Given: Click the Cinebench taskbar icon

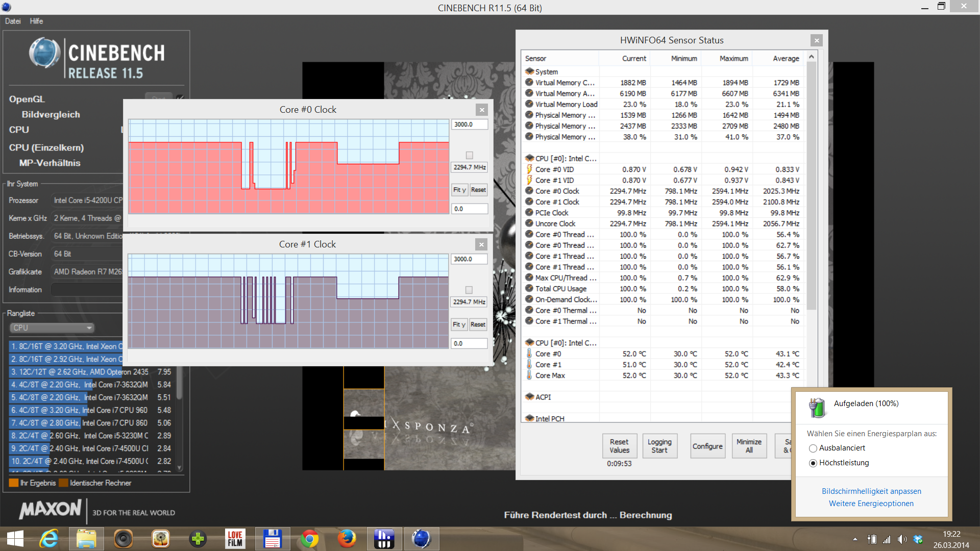Looking at the screenshot, I should pyautogui.click(x=421, y=539).
